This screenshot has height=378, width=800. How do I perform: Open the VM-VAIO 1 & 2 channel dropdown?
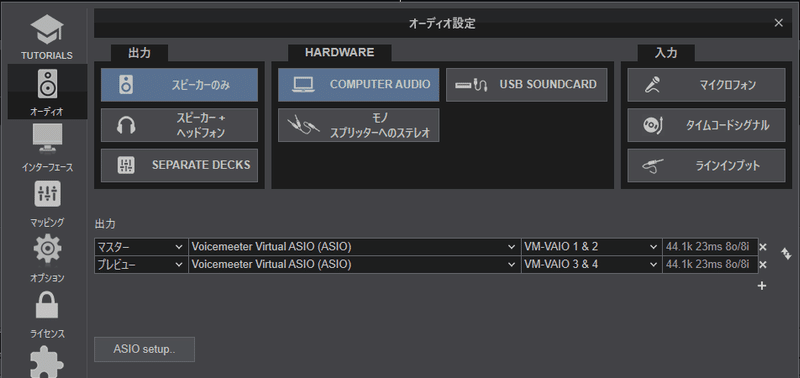pyautogui.click(x=592, y=247)
